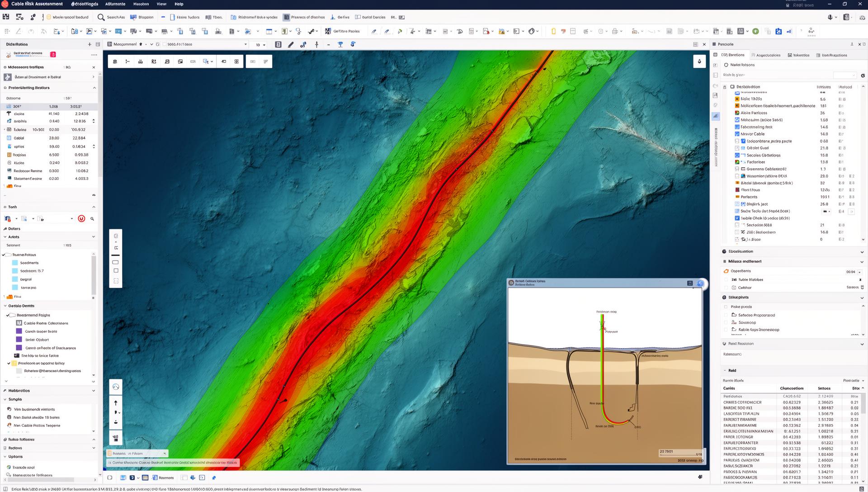The width and height of the screenshot is (868, 492).
Task: Collapse ProtenMetting Brotiors section
Action: pyautogui.click(x=94, y=88)
